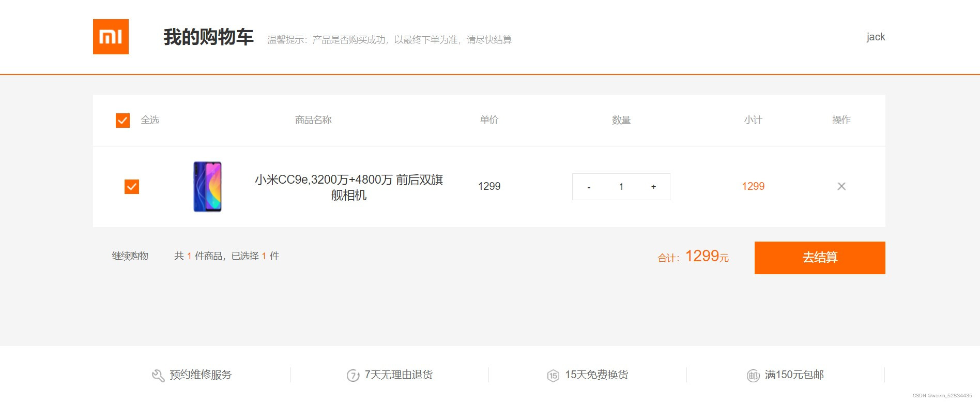Click the 温馨提示 reminder text

coord(389,40)
